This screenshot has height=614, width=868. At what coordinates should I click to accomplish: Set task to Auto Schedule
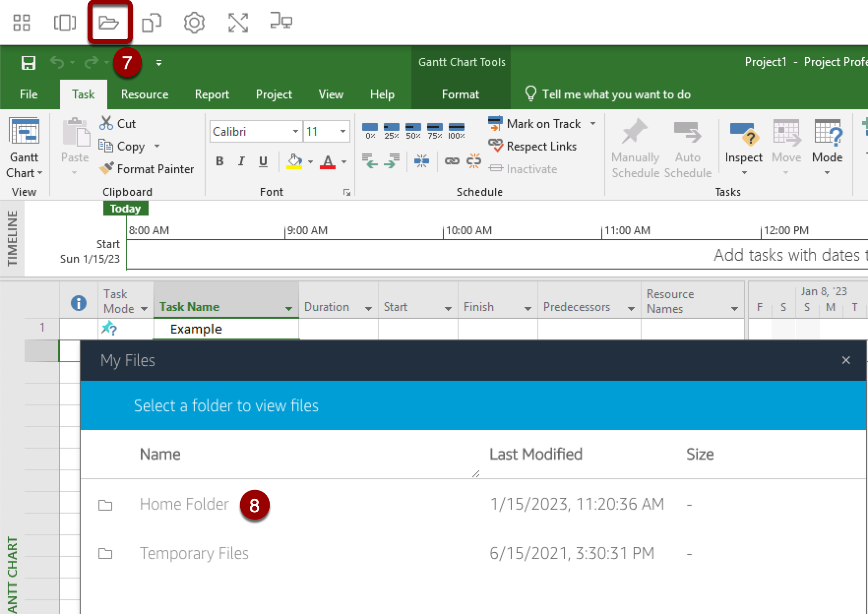687,149
